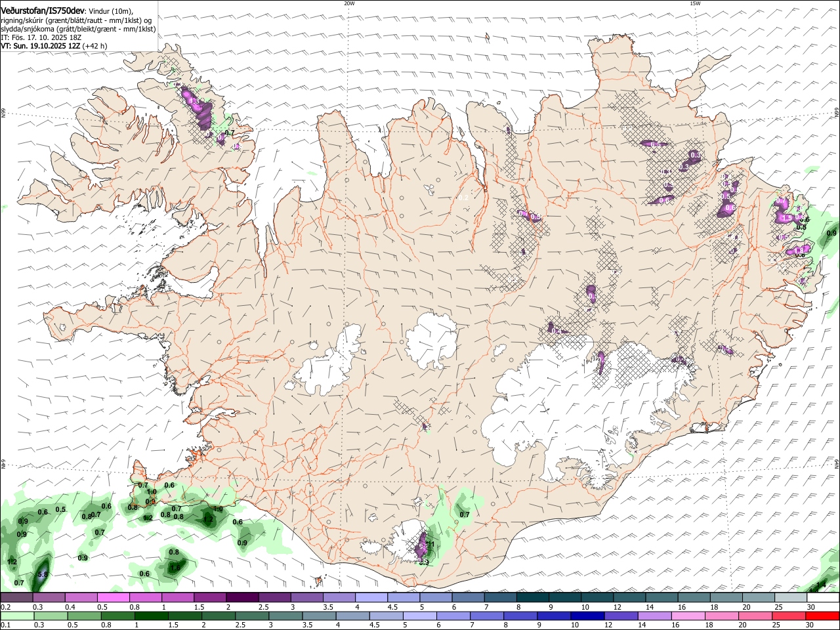This screenshot has width=840, height=630.
Task: Click the slydda/snjókoma legend description line
Action: coord(78,29)
